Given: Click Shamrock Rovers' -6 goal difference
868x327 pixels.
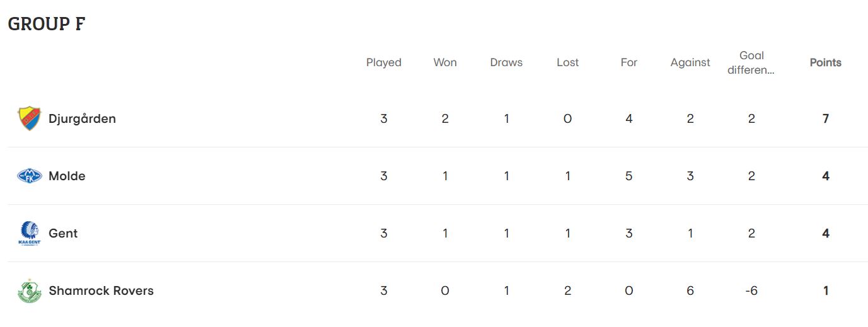Looking at the screenshot, I should [x=751, y=290].
